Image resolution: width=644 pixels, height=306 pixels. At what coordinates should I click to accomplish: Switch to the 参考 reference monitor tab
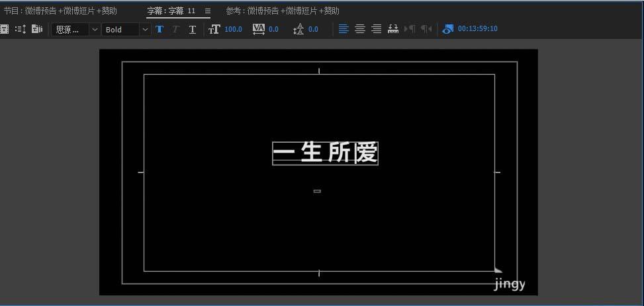(x=283, y=11)
